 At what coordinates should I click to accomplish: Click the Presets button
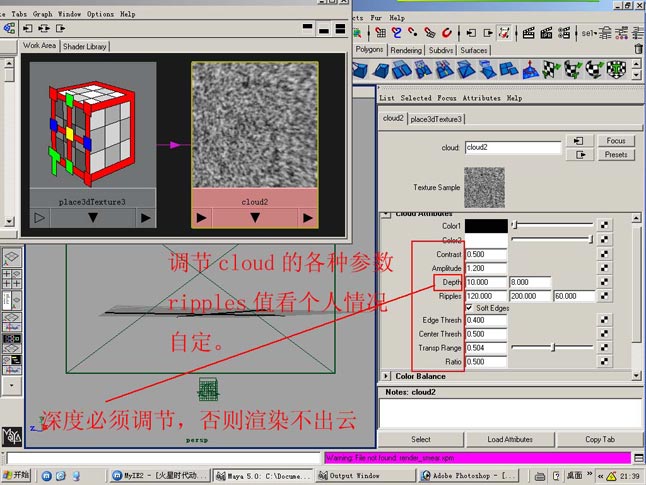[x=616, y=155]
